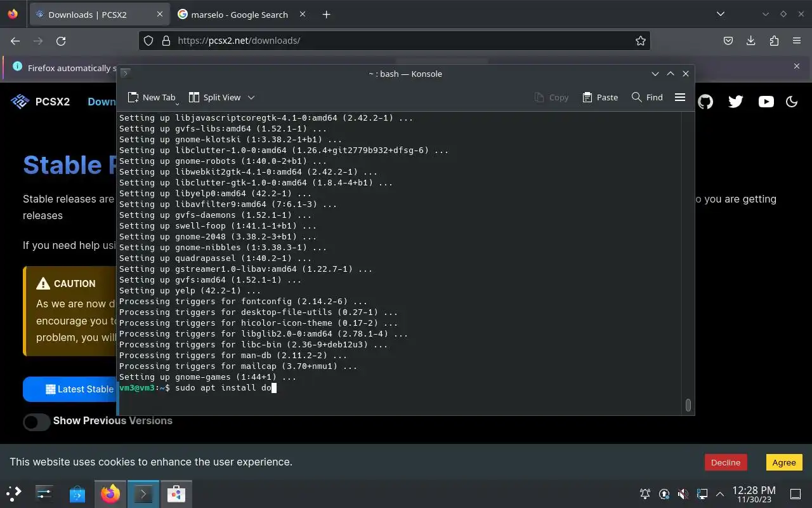Screen dimensions: 812x508
Task: Go back using the browser back arrow
Action: click(x=15, y=41)
